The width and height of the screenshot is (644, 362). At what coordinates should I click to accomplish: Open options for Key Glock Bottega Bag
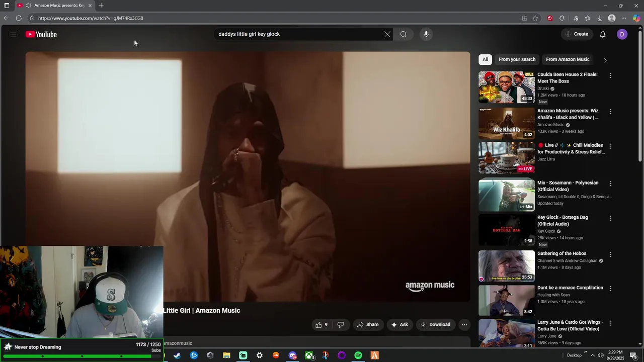click(x=611, y=218)
